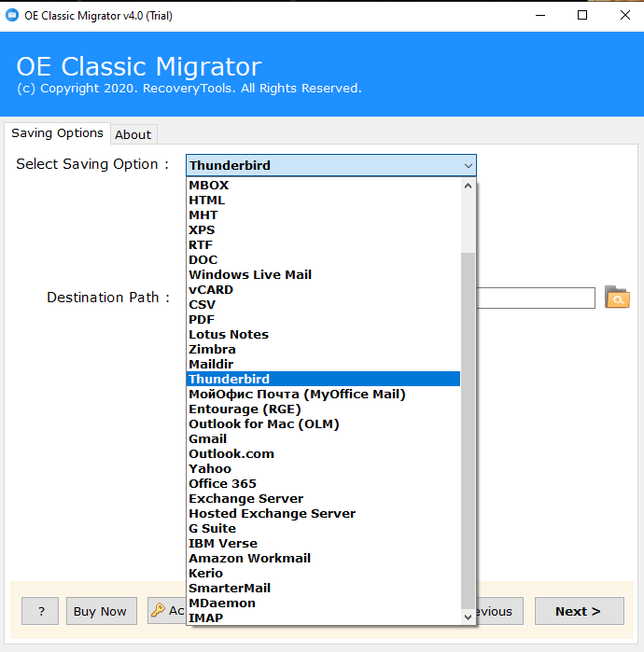Choose MDaemon in the dropdown
Screen dimensions: 644x652
point(324,603)
